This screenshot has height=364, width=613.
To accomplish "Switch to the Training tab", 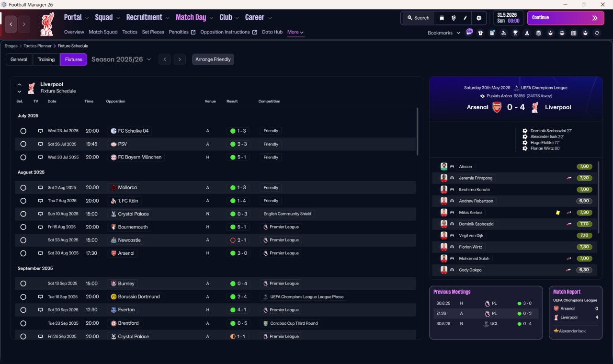I will [x=46, y=59].
